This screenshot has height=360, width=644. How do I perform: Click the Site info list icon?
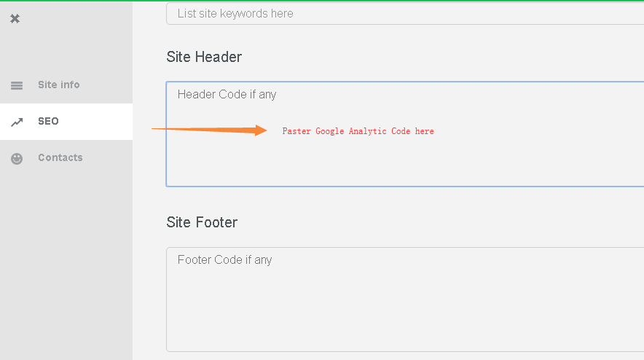[x=17, y=85]
